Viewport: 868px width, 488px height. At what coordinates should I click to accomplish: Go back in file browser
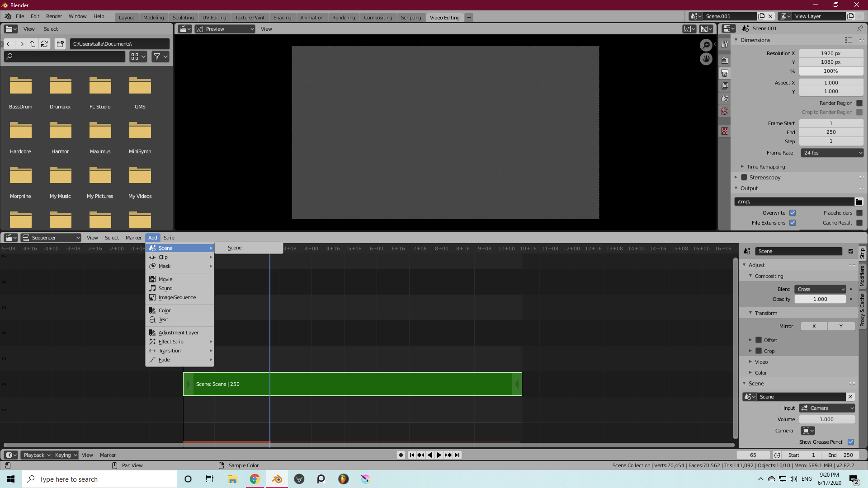click(9, 44)
